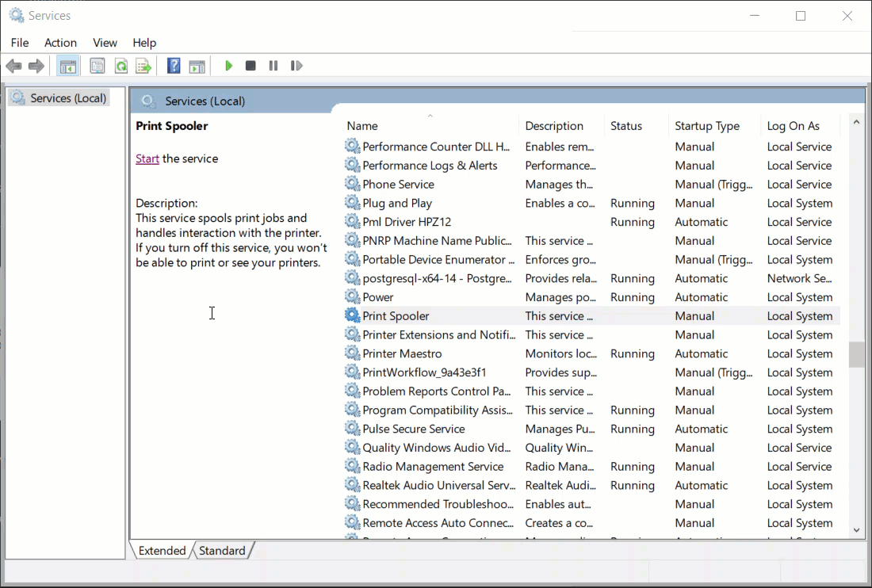Screen dimensions: 872x588
Task: Click Network Service logon for postgresql row
Action: coord(800,278)
